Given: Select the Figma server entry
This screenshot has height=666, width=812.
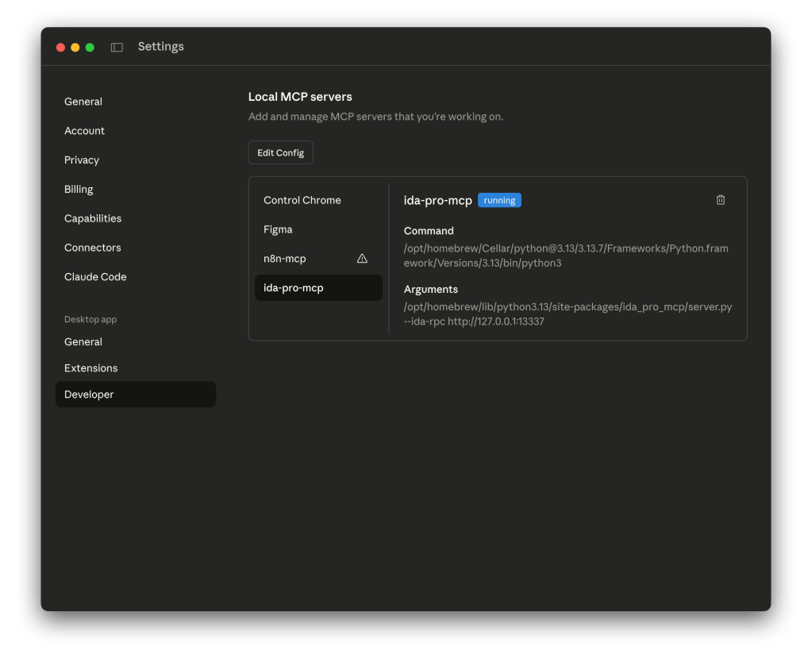Looking at the screenshot, I should [278, 229].
